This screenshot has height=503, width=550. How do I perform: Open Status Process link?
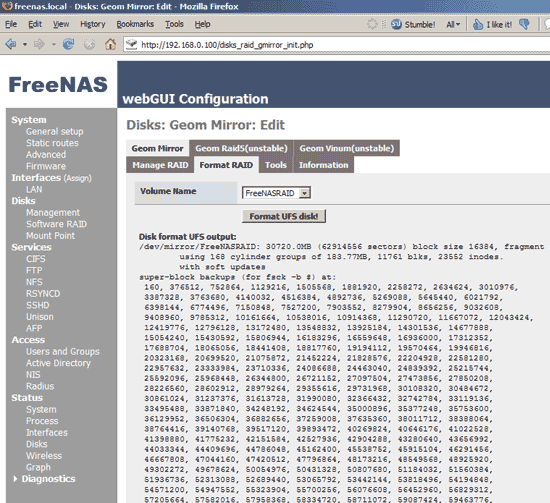[x=42, y=421]
